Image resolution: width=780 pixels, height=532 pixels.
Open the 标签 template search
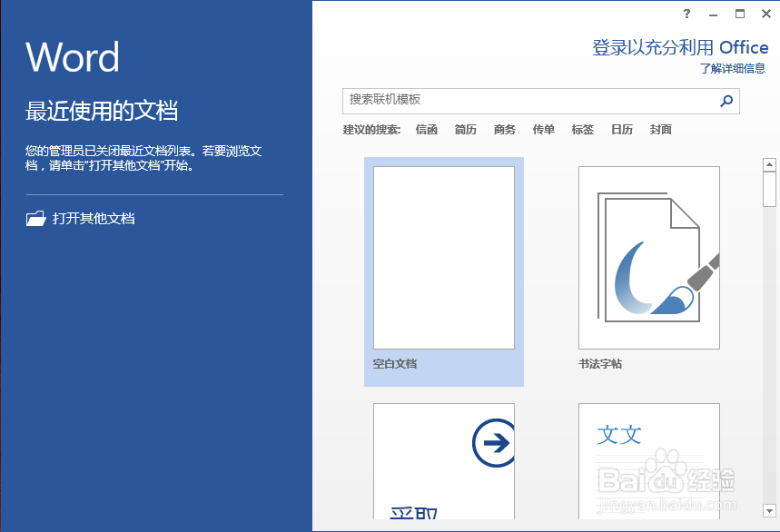(582, 129)
